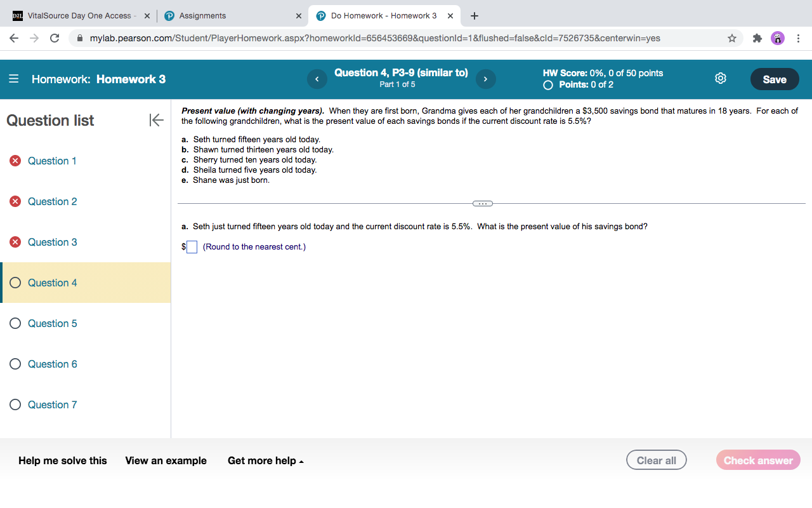Click the profile avatar icon in the toolbar

[x=777, y=38]
